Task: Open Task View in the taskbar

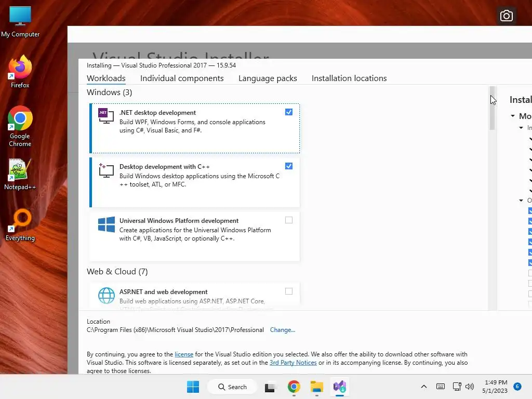Action: coord(270,387)
